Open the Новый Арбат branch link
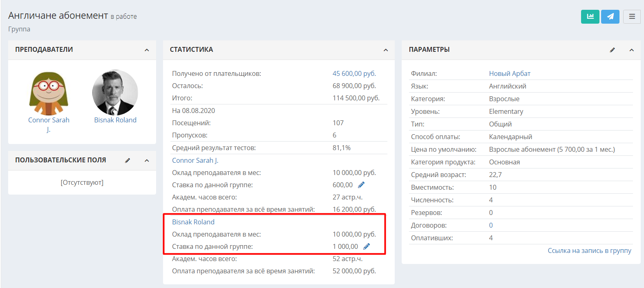The height and width of the screenshot is (288, 644). 510,73
